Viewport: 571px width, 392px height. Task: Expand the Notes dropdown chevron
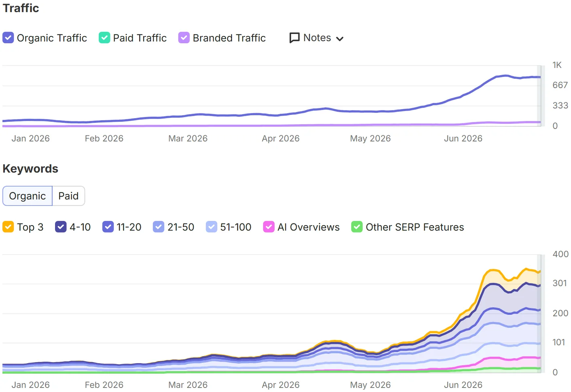click(x=340, y=39)
